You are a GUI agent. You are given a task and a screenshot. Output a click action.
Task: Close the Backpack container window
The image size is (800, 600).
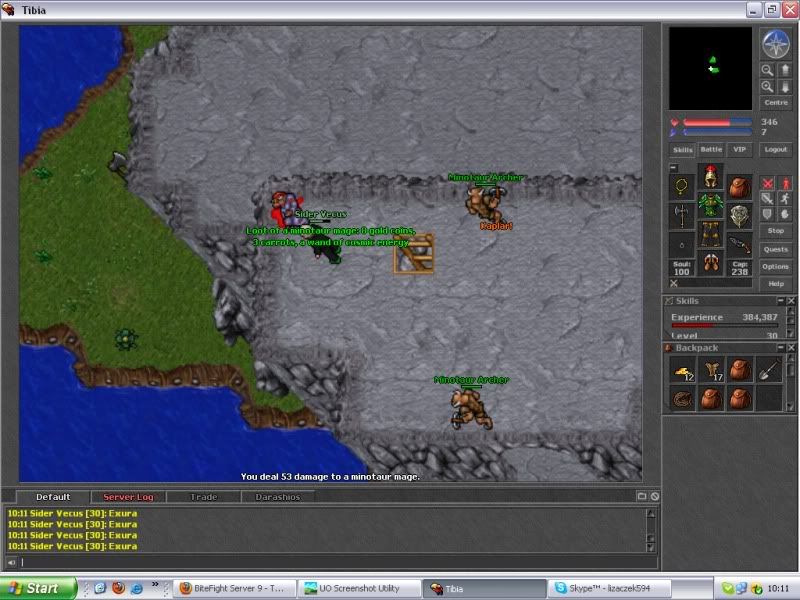pos(791,347)
